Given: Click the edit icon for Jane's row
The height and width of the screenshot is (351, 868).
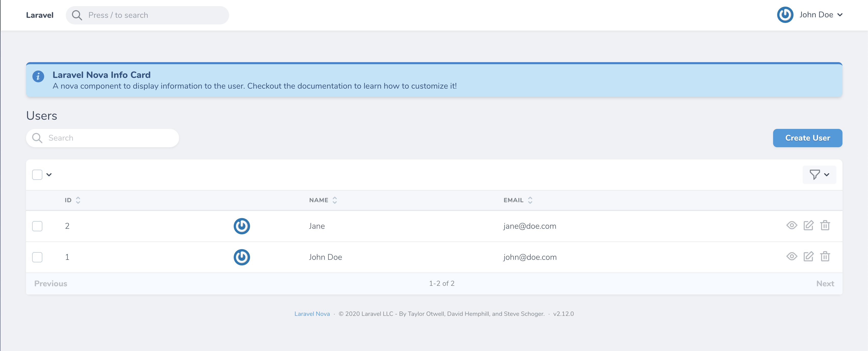Looking at the screenshot, I should click(x=808, y=225).
